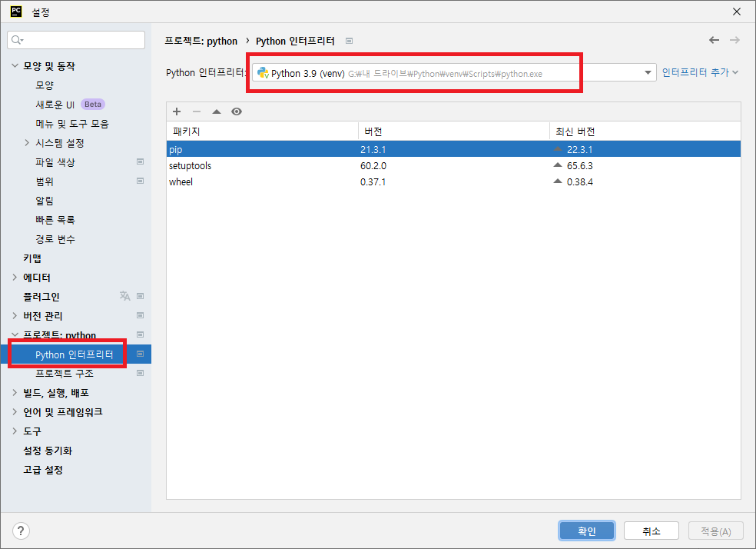Select 메뉴 및 도구 모음 item
This screenshot has height=549, width=756.
tap(72, 124)
